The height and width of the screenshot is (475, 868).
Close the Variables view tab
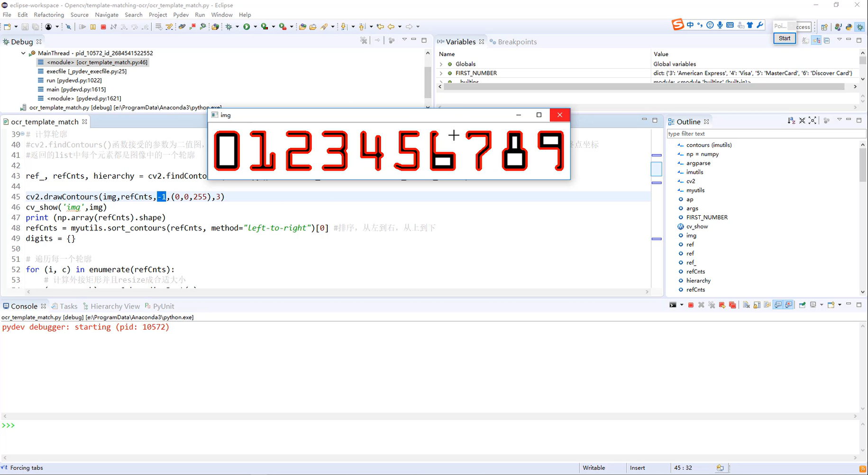[x=482, y=42]
